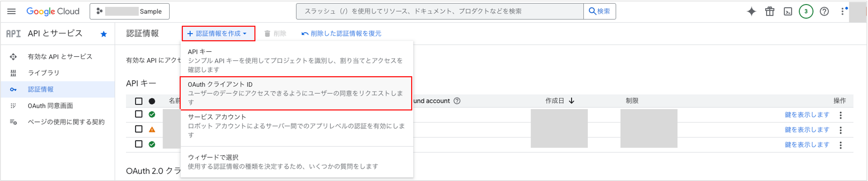Open the Gemini sparkle assistant icon
868x181 pixels.
click(751, 11)
